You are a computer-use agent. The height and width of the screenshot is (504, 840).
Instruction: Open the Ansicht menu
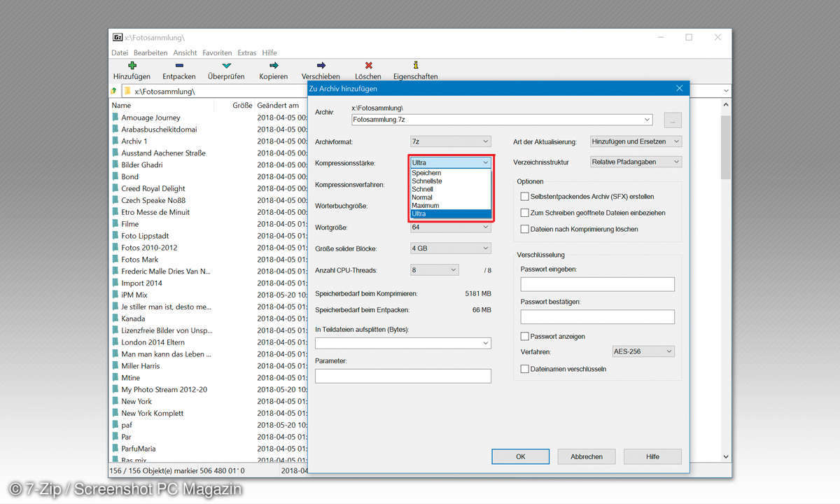185,52
